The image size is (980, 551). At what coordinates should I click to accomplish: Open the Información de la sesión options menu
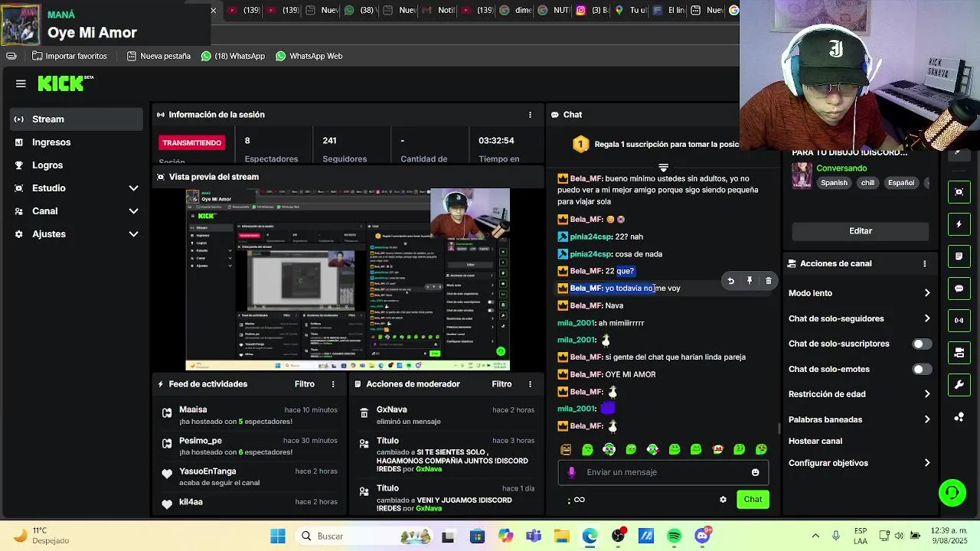tap(530, 115)
